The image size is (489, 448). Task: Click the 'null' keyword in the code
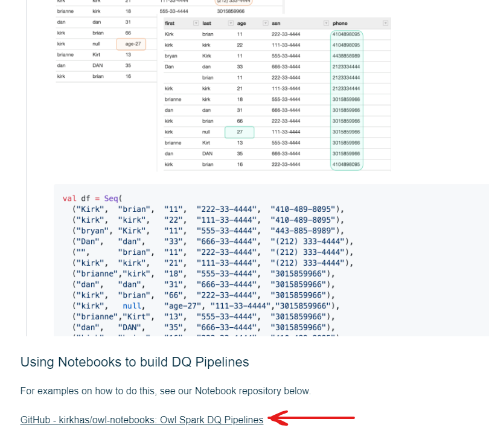[x=132, y=306]
